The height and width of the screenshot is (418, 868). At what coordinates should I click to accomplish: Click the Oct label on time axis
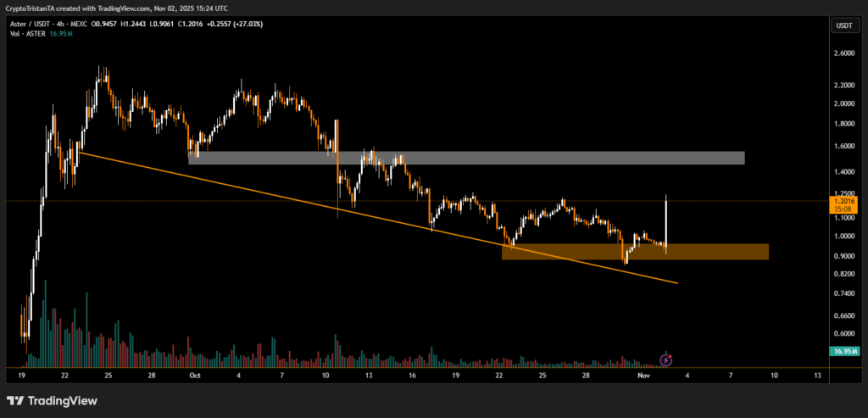pyautogui.click(x=194, y=374)
